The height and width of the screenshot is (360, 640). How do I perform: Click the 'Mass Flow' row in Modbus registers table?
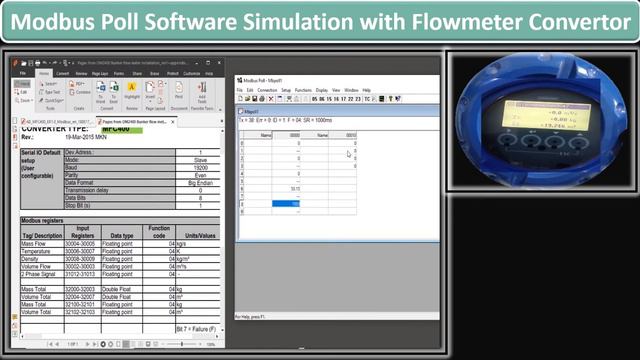(120, 244)
